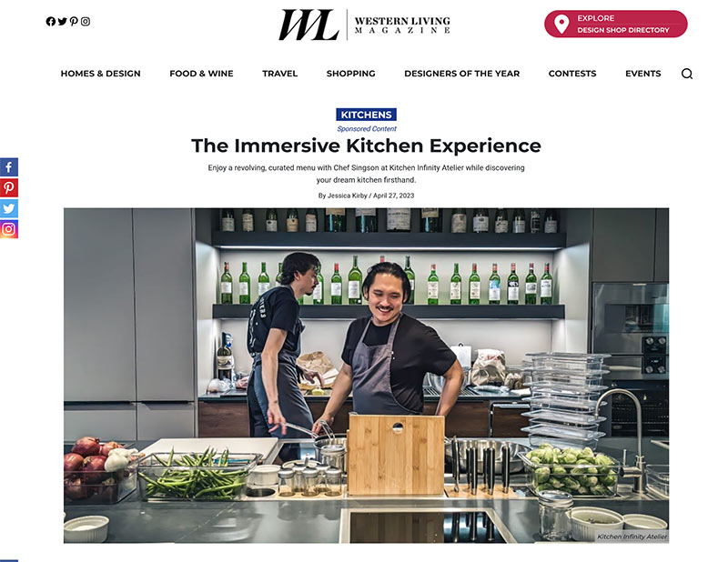Open the header Instagram icon

pyautogui.click(x=86, y=21)
